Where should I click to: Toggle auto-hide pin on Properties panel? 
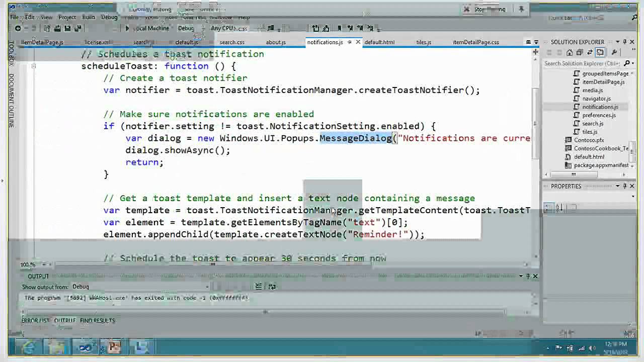[x=625, y=186]
